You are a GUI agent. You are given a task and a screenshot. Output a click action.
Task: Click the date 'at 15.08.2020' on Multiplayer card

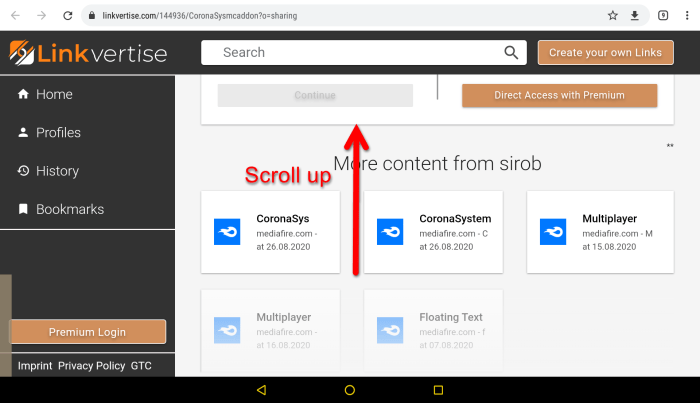pos(609,247)
